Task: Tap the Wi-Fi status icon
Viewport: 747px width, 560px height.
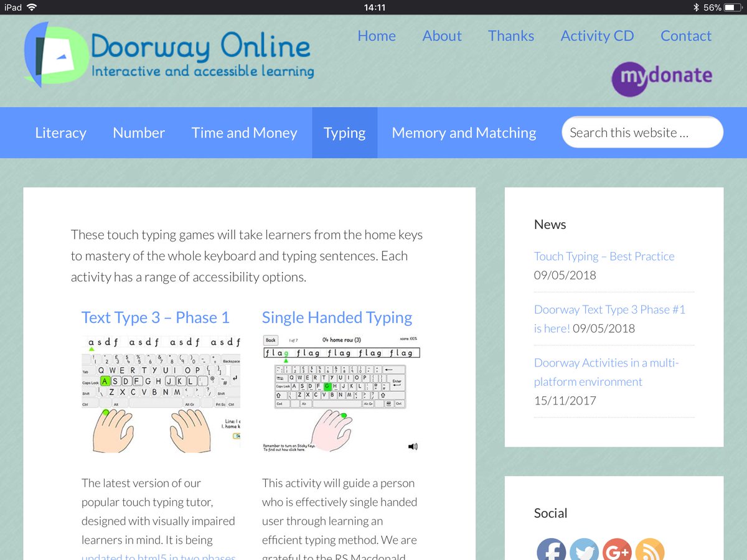Action: pyautogui.click(x=32, y=7)
